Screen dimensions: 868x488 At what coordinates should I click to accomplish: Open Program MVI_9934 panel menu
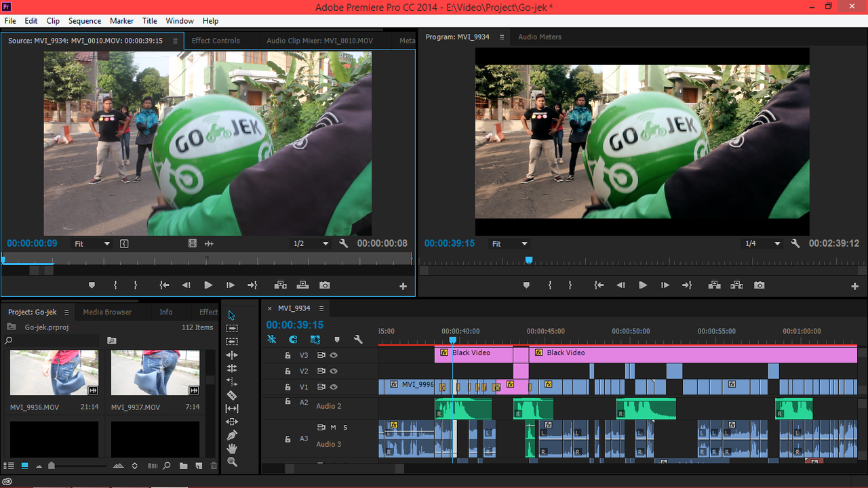[x=502, y=37]
